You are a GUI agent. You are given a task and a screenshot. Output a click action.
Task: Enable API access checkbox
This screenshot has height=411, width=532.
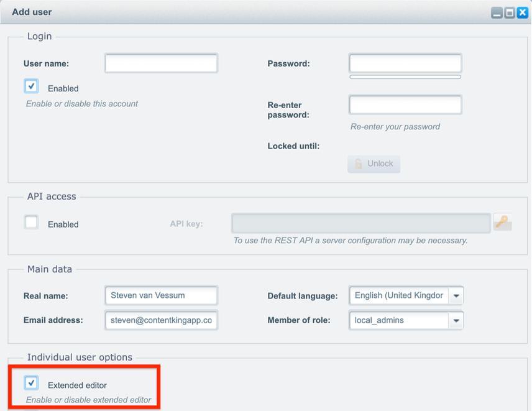[31, 223]
